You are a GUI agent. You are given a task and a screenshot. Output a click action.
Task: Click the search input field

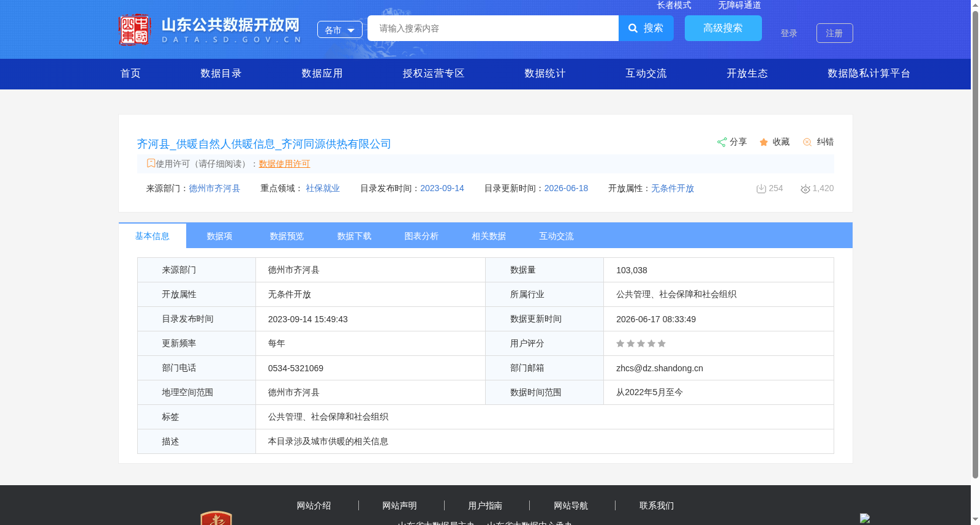[x=493, y=28]
